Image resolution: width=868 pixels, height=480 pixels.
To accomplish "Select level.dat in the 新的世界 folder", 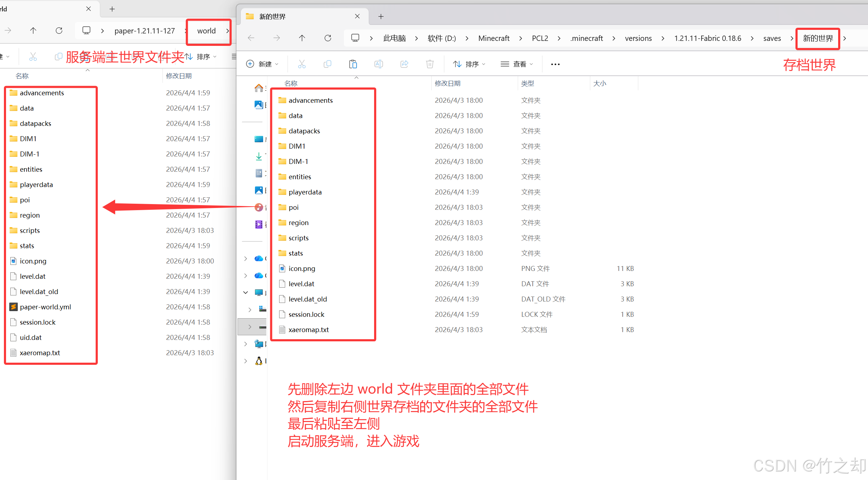I will tap(301, 284).
